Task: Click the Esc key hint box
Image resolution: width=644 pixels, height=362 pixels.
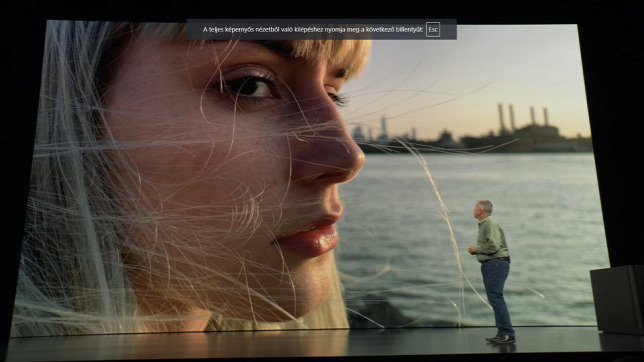Action: [433, 30]
